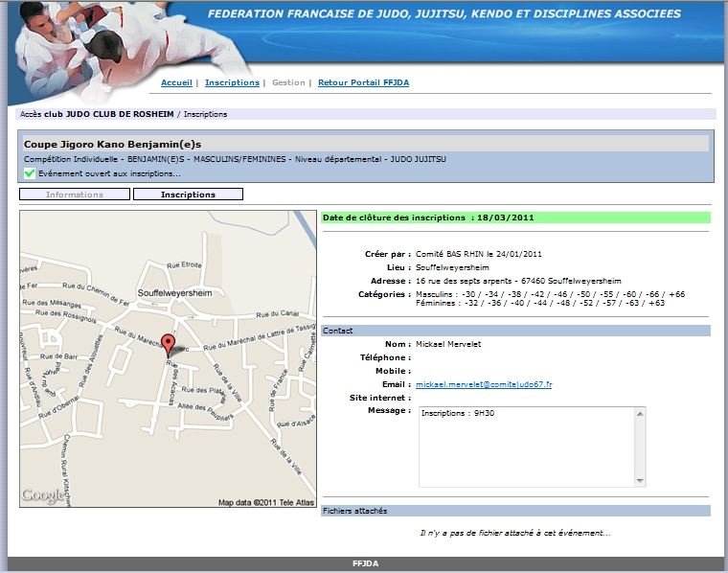
Task: Click the FFJDA footer bar
Action: (365, 564)
